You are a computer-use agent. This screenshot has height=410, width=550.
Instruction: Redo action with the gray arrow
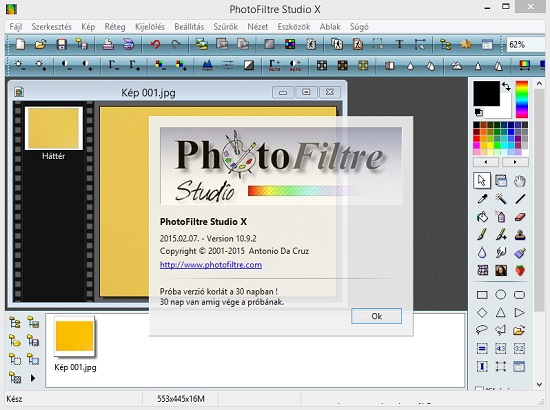point(176,45)
